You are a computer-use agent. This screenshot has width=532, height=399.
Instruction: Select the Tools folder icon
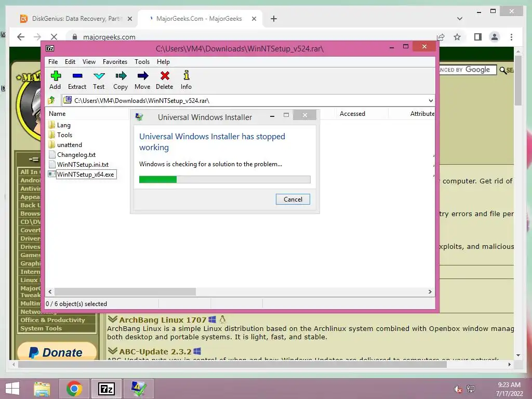51,135
